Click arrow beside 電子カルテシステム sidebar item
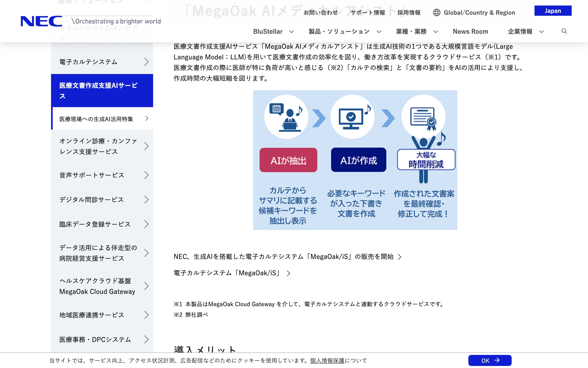The width and height of the screenshot is (588, 368). (146, 62)
